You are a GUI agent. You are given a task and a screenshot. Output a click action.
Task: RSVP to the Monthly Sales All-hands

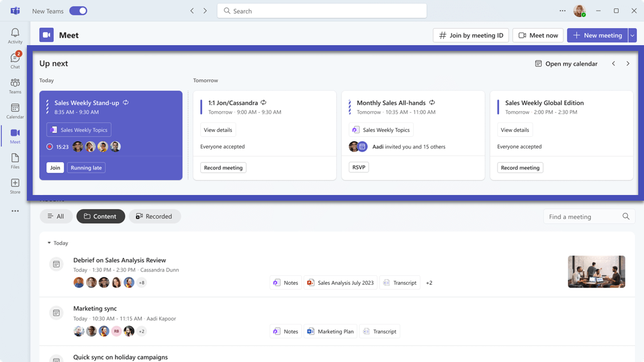pos(358,166)
